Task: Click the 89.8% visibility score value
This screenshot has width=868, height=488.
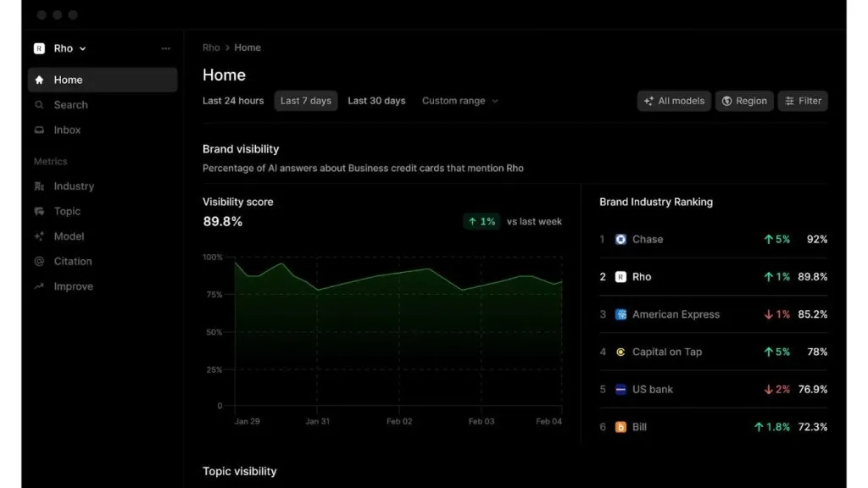Action: [x=223, y=221]
